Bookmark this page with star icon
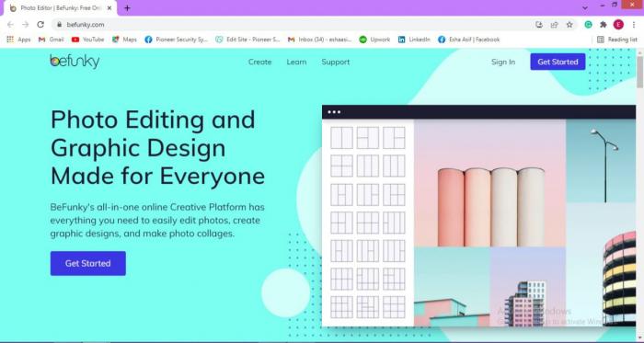The width and height of the screenshot is (644, 343). point(569,25)
